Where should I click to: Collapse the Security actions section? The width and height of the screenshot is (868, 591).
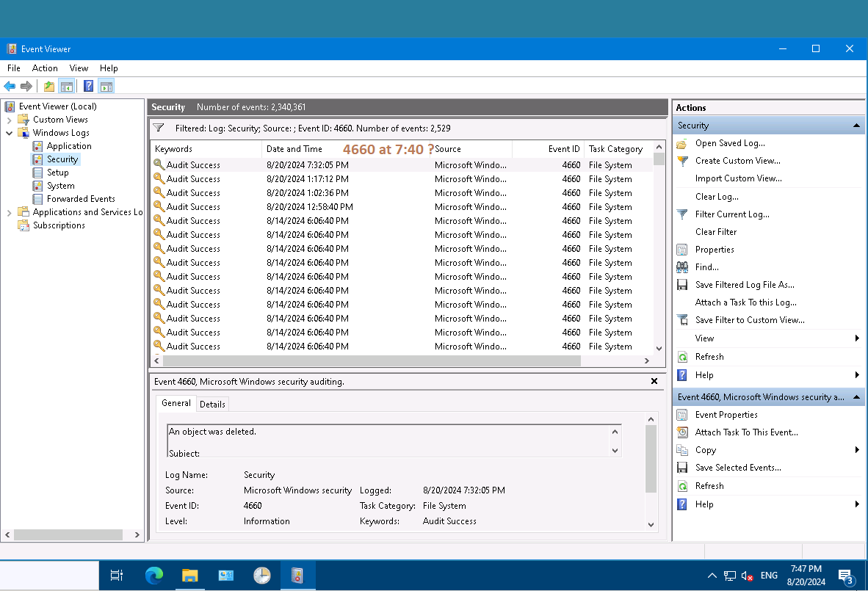pyautogui.click(x=856, y=126)
